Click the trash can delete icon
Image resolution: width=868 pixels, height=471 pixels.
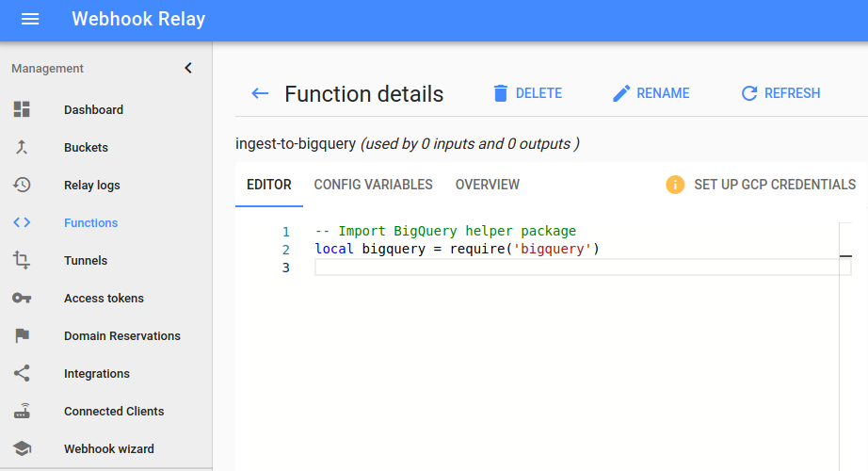coord(501,93)
